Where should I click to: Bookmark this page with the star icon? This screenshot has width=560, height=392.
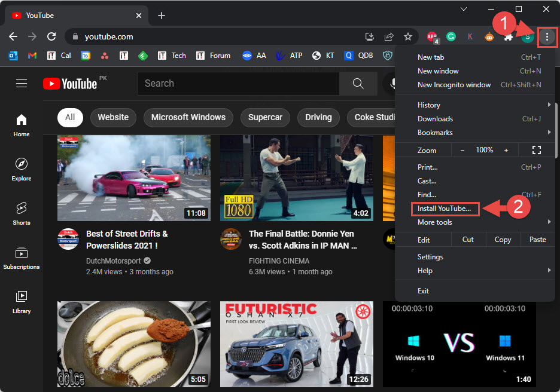[x=408, y=36]
